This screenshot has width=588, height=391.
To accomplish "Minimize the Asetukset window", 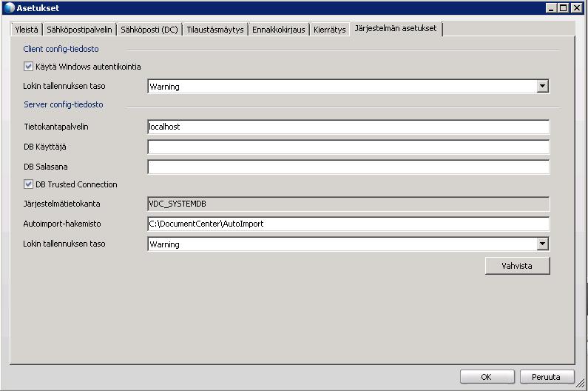I will coord(551,8).
